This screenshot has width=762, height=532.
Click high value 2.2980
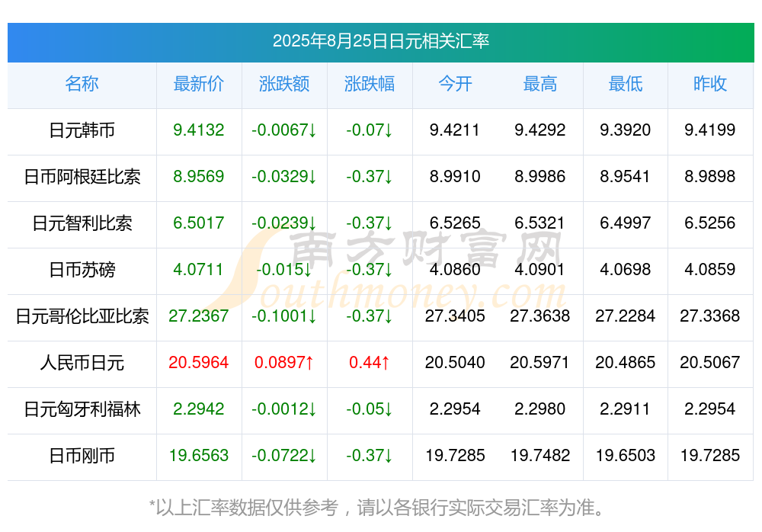coord(540,409)
